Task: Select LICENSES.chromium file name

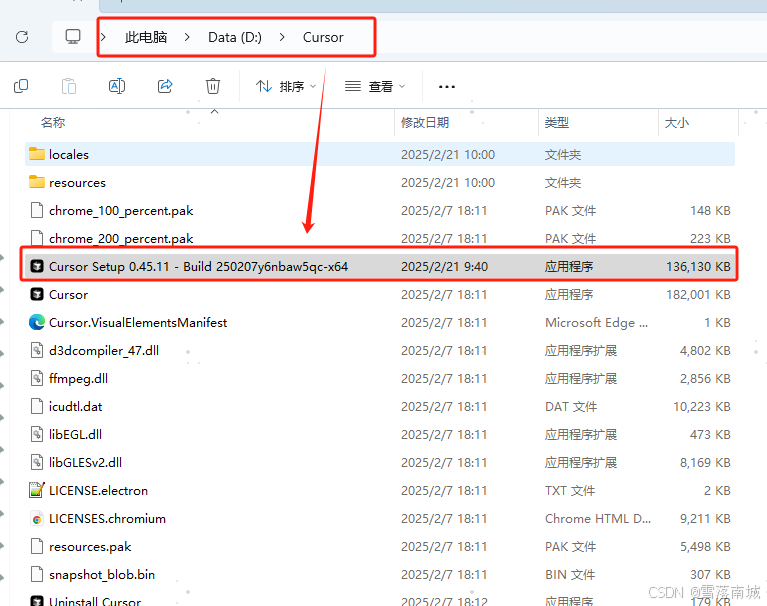Action: (108, 518)
